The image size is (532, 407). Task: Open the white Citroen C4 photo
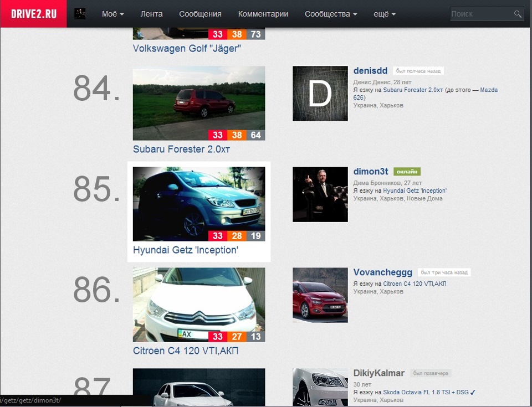coord(199,305)
